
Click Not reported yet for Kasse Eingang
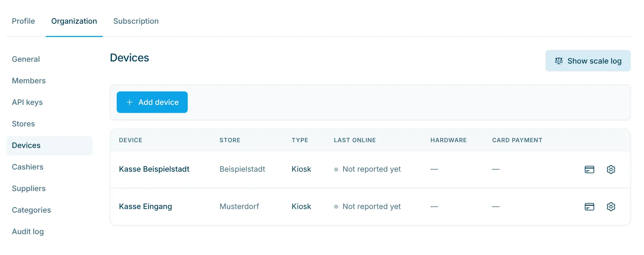tap(371, 207)
